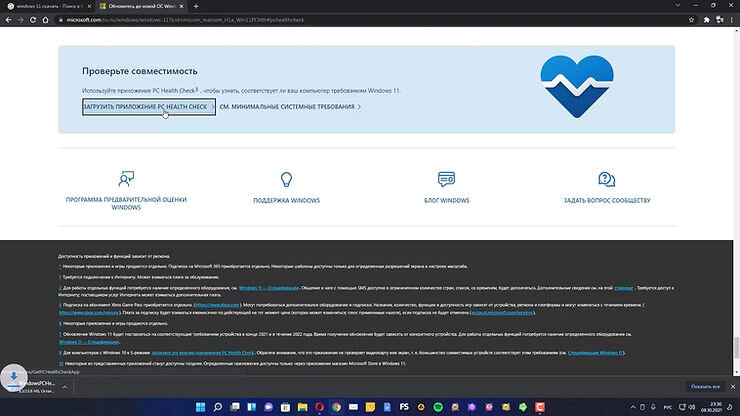Open the network and volume quick settings
The height and width of the screenshot is (416, 740).
[687, 407]
